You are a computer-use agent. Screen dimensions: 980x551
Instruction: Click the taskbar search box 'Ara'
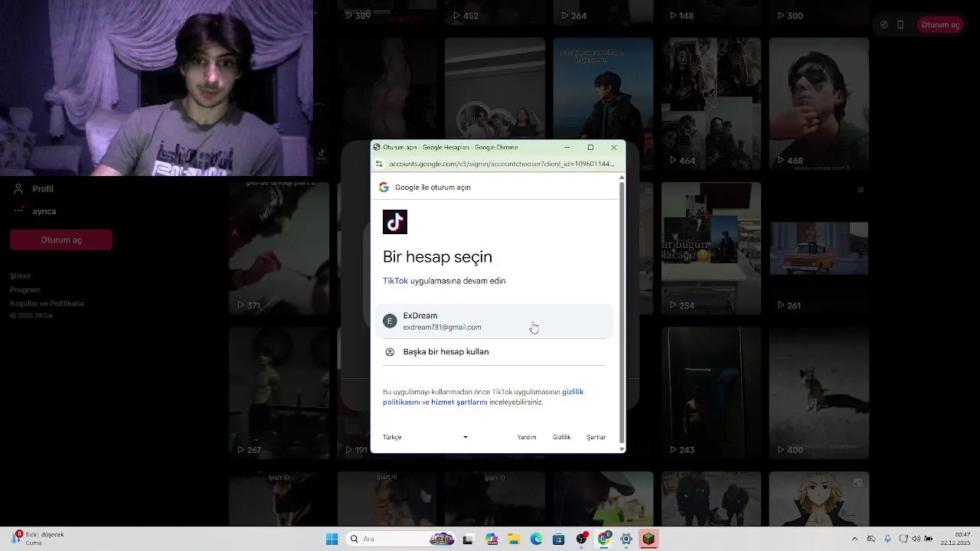[402, 539]
